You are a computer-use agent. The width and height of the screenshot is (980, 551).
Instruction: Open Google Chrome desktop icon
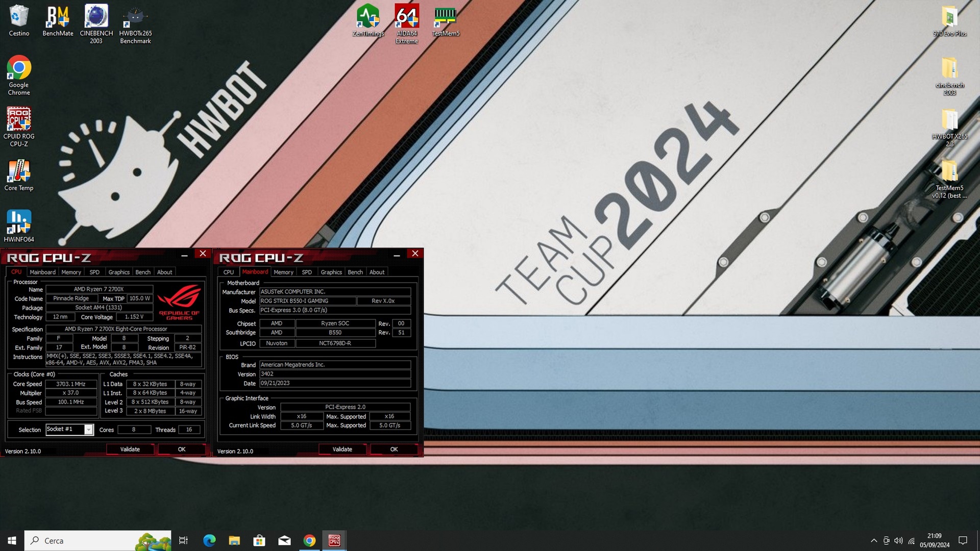pyautogui.click(x=19, y=76)
